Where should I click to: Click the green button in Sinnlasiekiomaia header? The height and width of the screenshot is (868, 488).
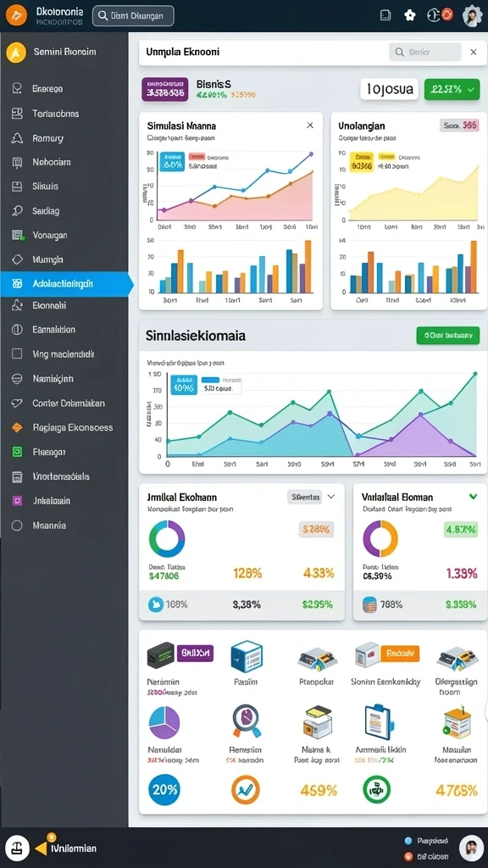(x=447, y=335)
